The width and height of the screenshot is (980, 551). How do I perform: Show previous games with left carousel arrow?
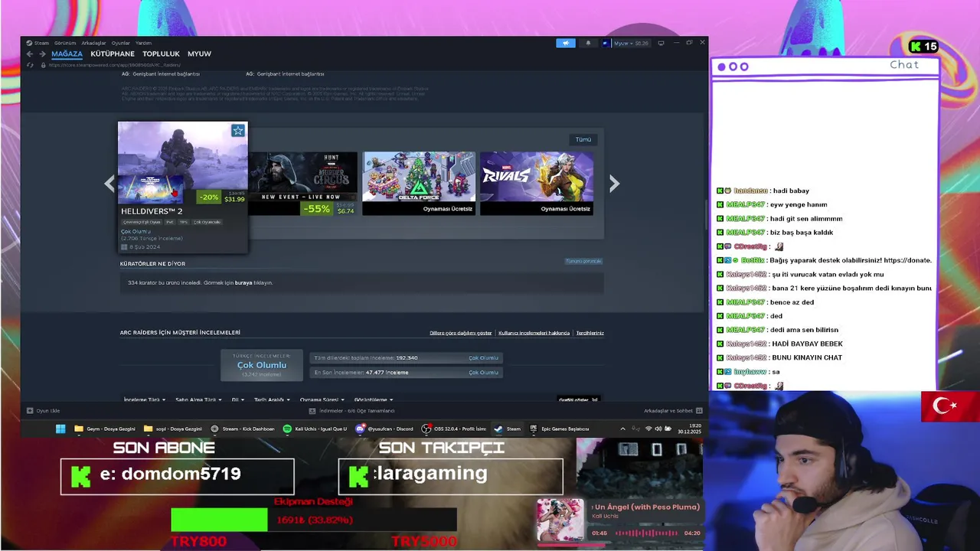point(109,184)
